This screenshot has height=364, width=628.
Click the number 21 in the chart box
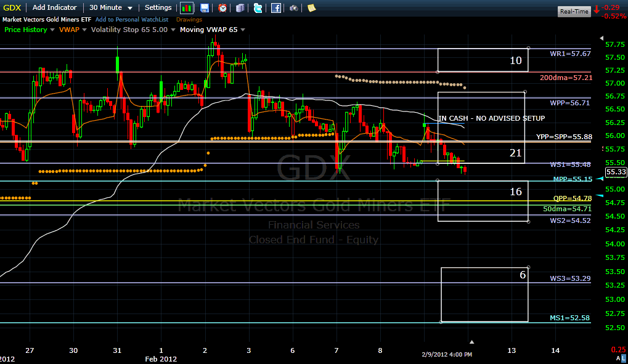[515, 153]
